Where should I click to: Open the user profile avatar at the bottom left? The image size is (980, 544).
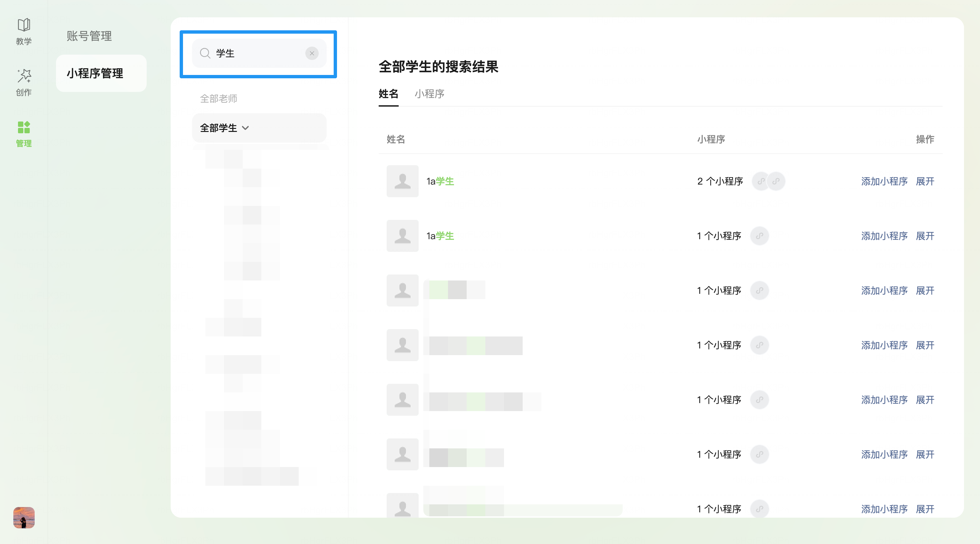click(x=24, y=517)
